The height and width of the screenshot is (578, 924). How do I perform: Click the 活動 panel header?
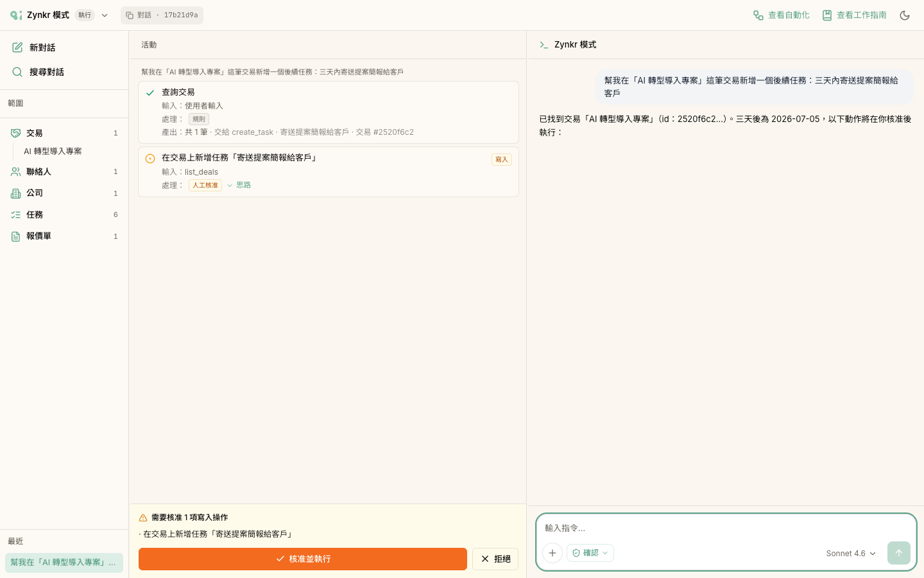point(149,45)
